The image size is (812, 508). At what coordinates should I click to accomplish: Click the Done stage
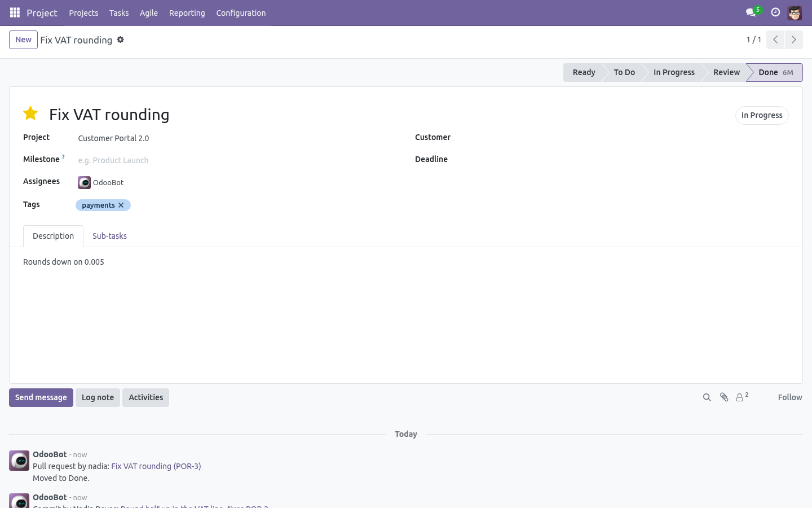tap(775, 72)
